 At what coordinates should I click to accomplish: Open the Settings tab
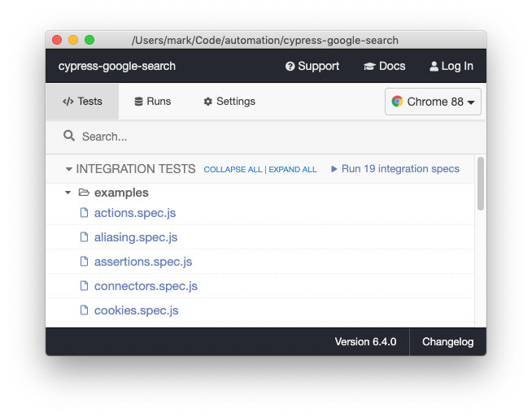click(x=229, y=102)
